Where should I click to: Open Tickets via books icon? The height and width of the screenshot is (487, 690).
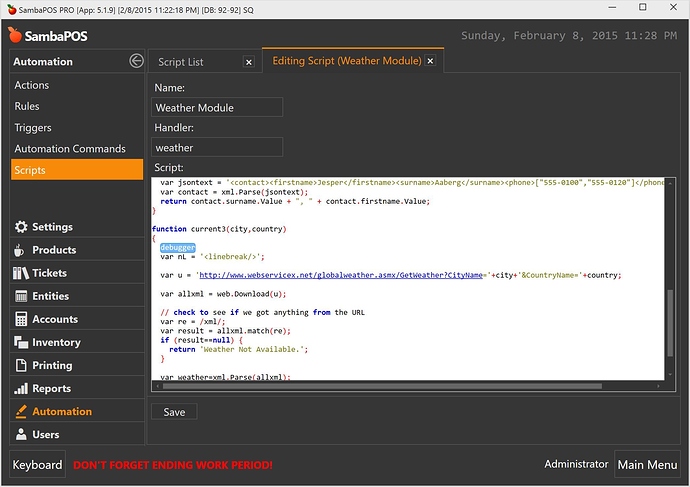(21, 273)
